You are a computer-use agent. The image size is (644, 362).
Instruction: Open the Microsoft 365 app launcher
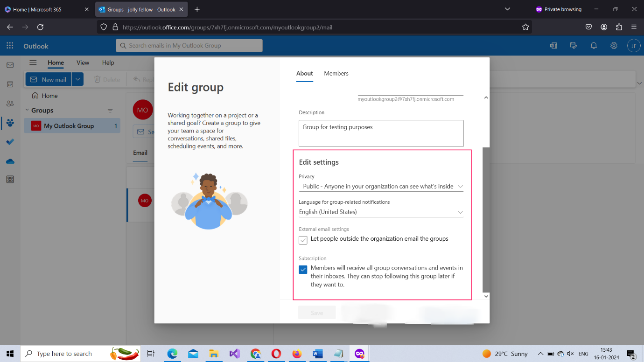click(x=10, y=46)
